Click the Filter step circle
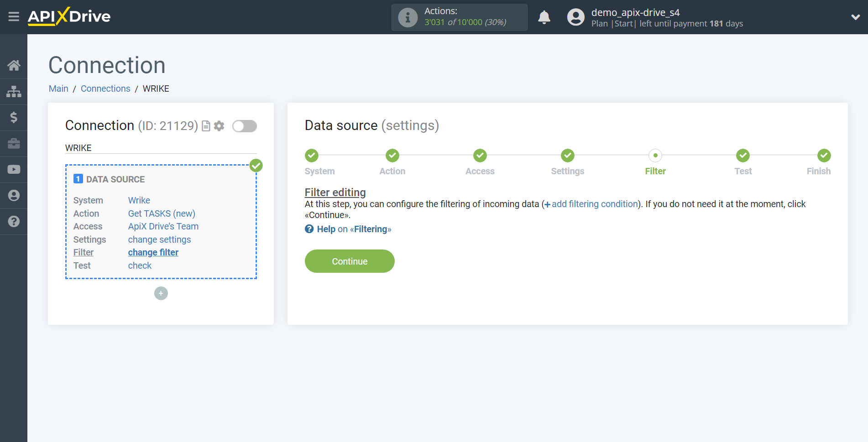Image resolution: width=868 pixels, height=442 pixels. 655,156
